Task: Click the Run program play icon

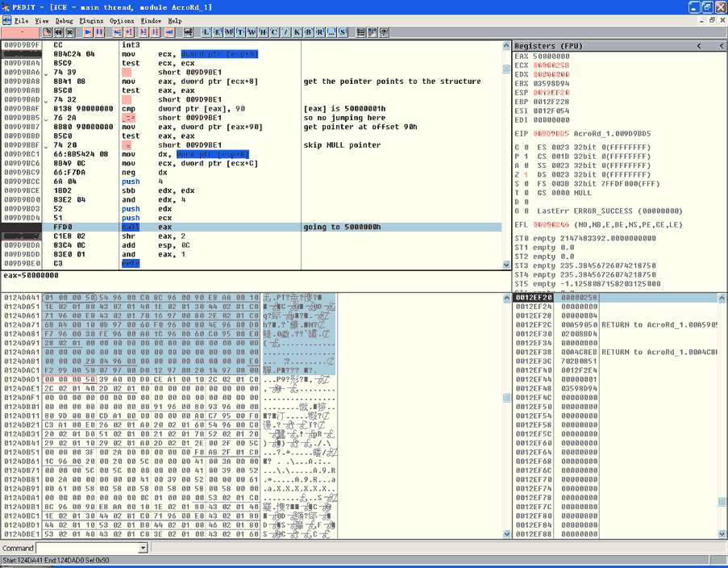Action: [x=88, y=32]
